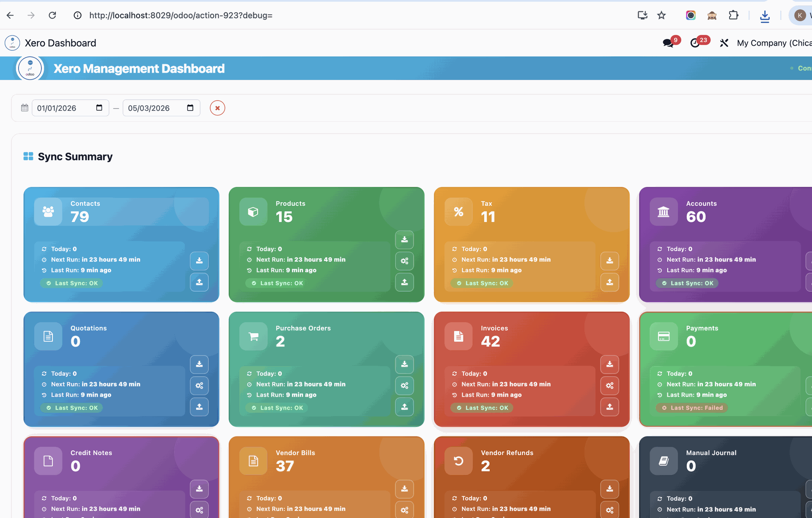This screenshot has height=518, width=812.
Task: Open activities clock icon with 23 badge
Action: point(695,43)
